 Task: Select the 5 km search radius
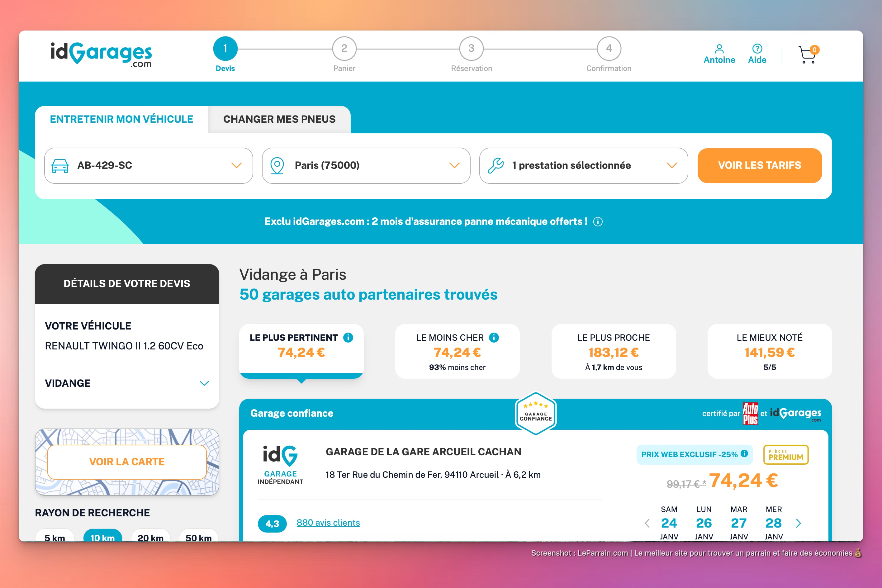[x=55, y=537]
